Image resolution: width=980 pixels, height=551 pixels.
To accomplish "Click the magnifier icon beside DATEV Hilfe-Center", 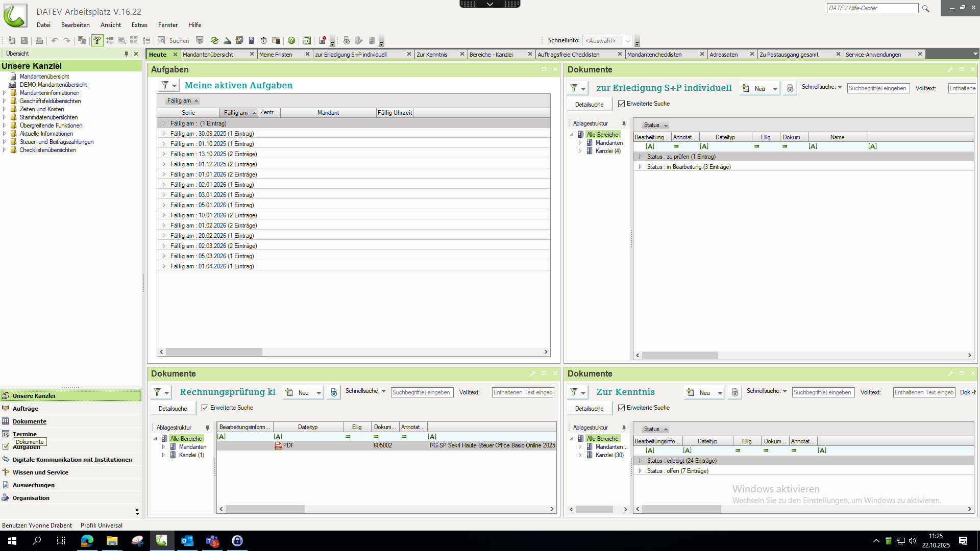I will pos(925,8).
